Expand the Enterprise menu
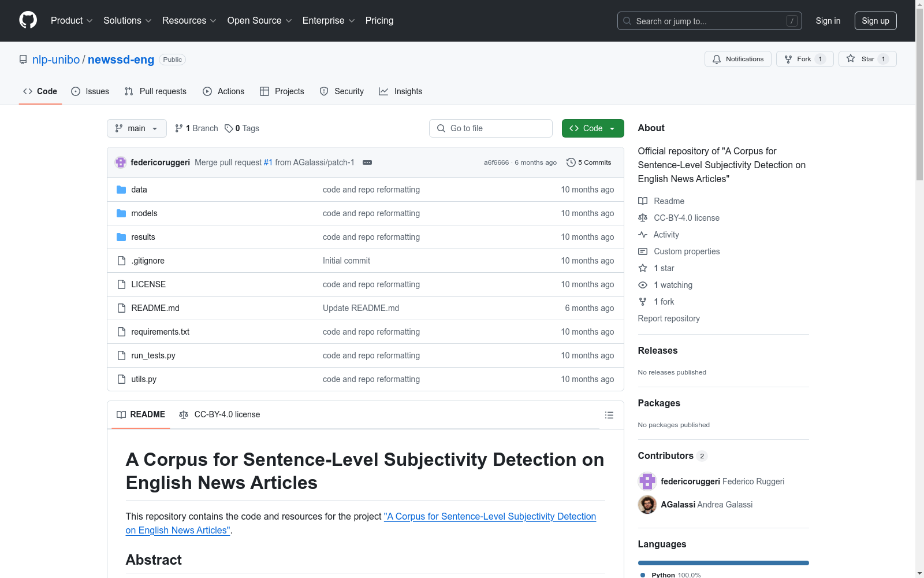 pyautogui.click(x=329, y=20)
